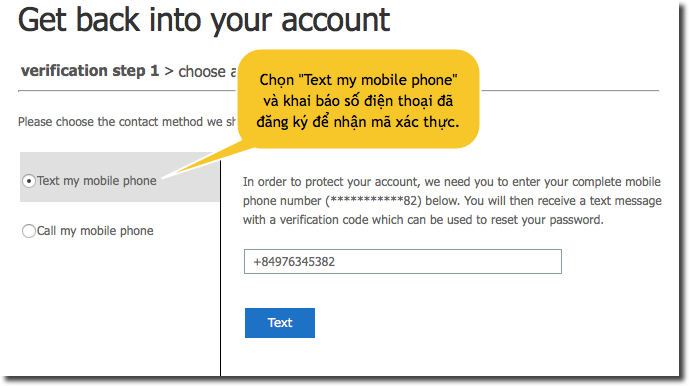
Task: Click the "Call my mobile phone" label text
Action: tap(95, 231)
